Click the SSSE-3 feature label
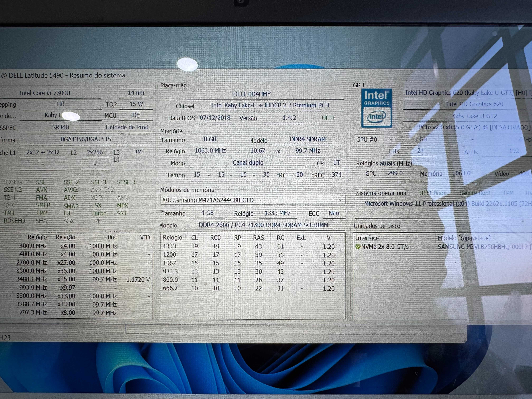Image resolution: width=532 pixels, height=399 pixels. [x=126, y=182]
